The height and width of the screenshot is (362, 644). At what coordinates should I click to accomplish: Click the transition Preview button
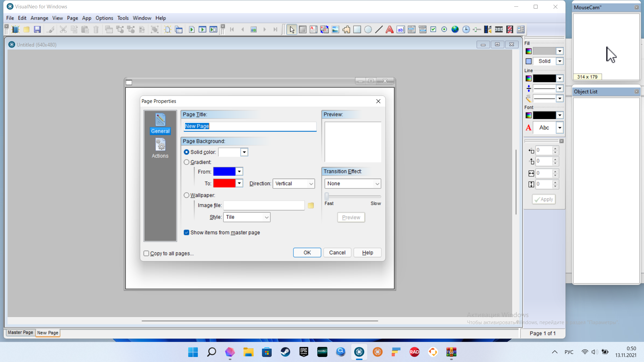pos(351,218)
